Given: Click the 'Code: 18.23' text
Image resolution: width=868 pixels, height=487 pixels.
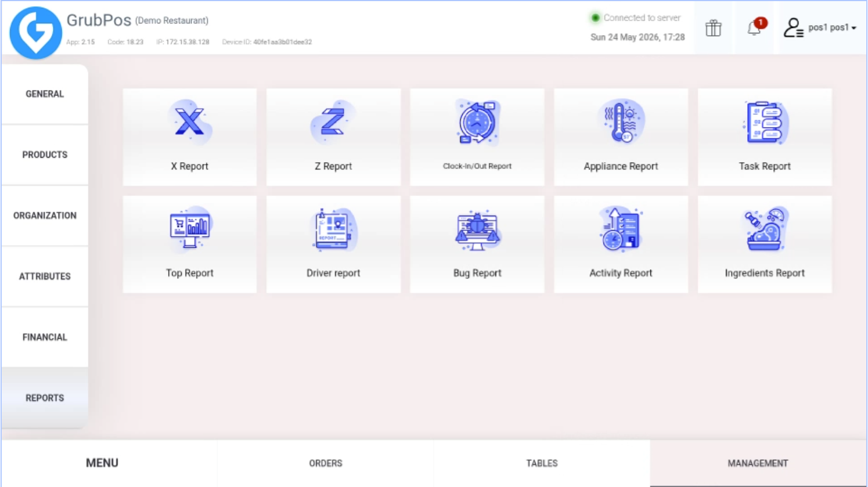Looking at the screenshot, I should (125, 42).
